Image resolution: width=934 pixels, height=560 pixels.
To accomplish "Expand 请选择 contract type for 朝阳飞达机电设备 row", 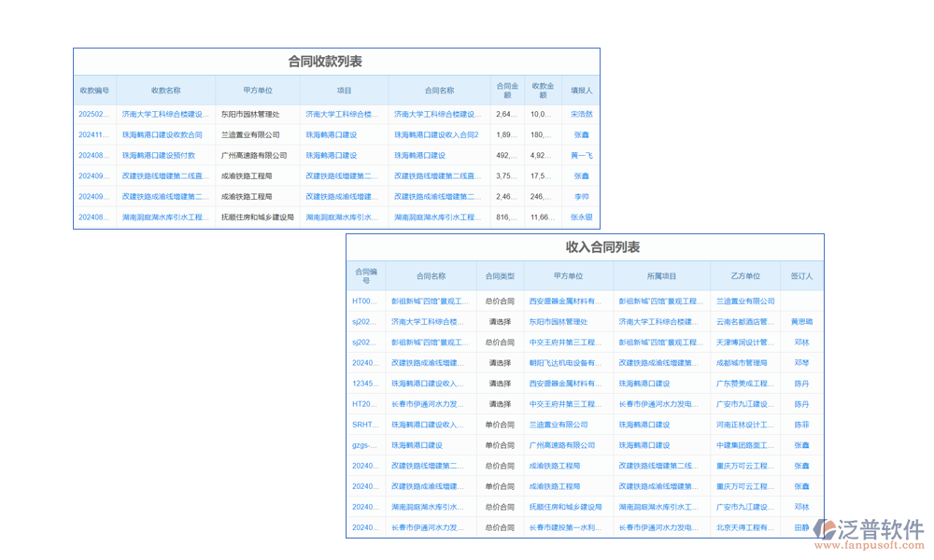I will [x=500, y=362].
